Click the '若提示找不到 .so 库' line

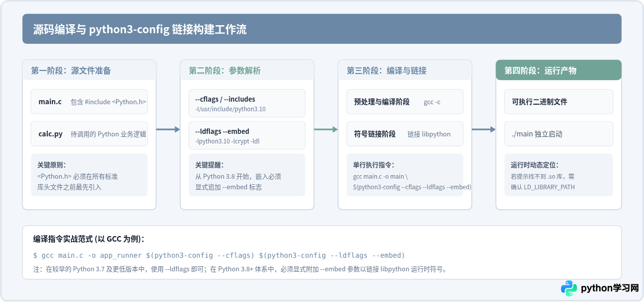[542, 177]
